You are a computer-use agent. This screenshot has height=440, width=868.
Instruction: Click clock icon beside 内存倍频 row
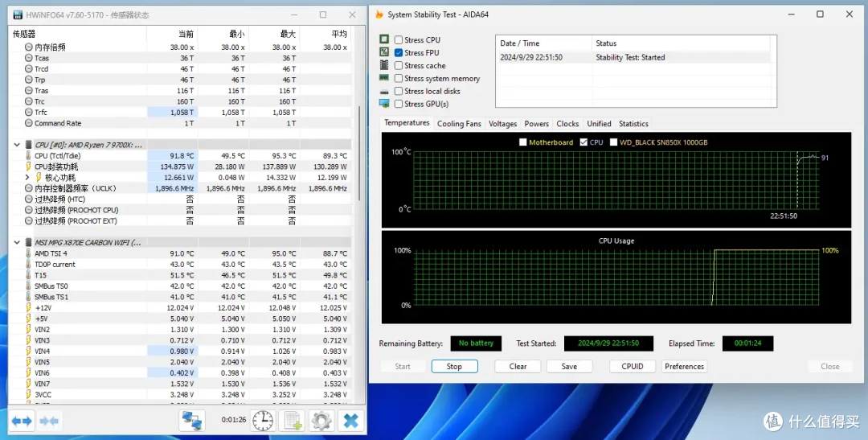coord(29,47)
